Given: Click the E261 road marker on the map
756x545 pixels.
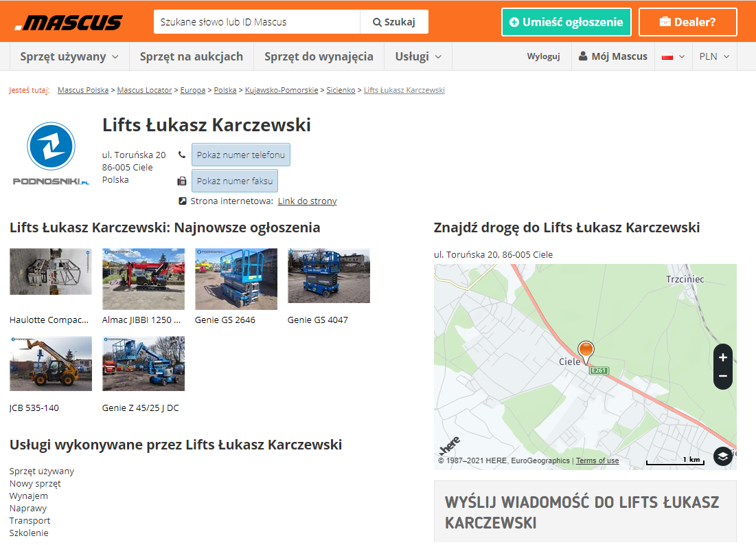Looking at the screenshot, I should 599,370.
